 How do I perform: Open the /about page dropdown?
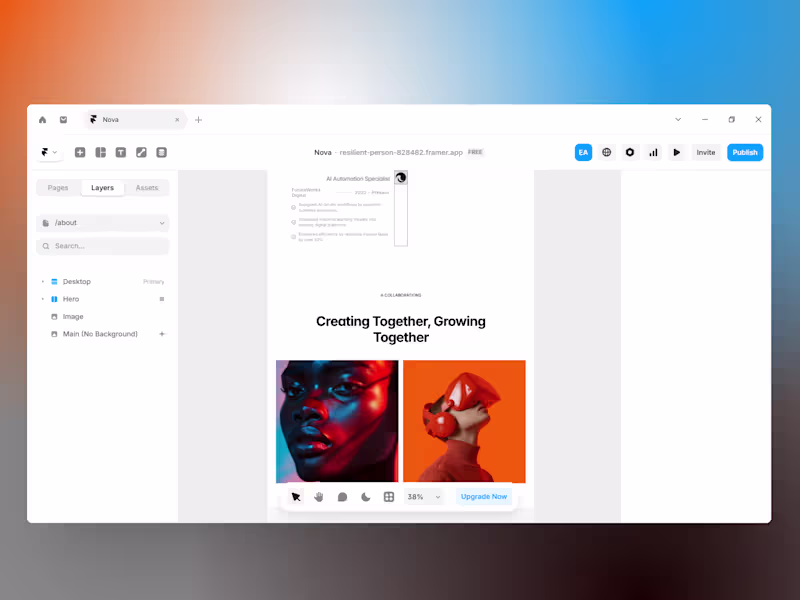[102, 222]
